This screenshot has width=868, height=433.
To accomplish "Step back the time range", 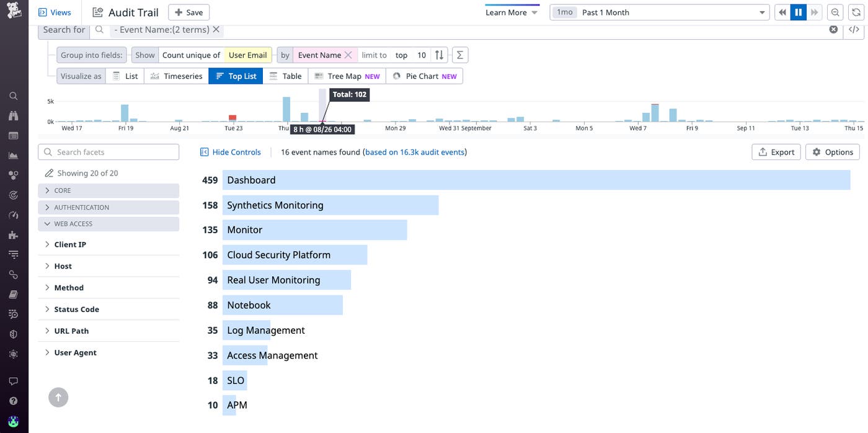I will pos(782,12).
